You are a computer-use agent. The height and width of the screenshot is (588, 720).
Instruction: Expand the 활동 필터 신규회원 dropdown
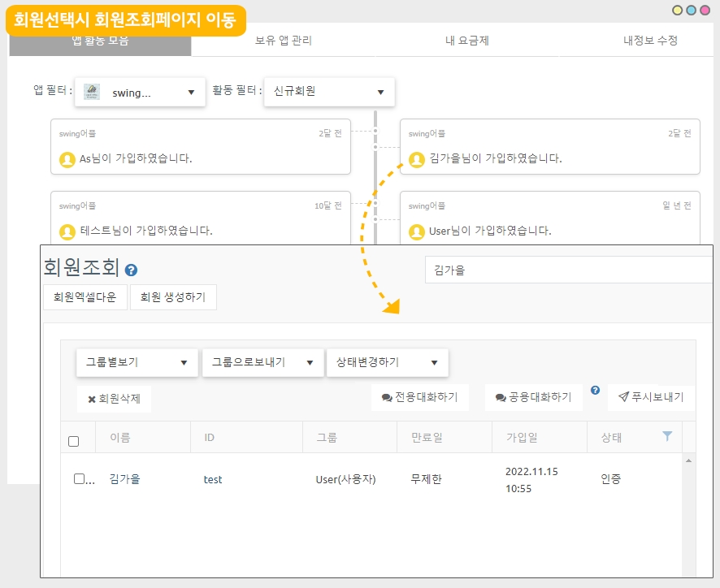tap(329, 92)
